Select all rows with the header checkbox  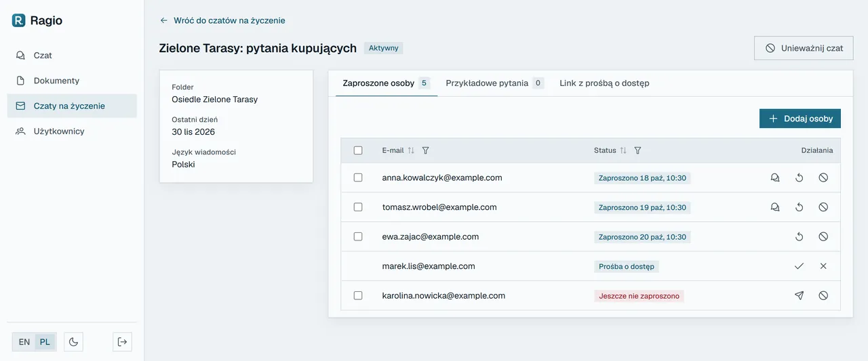[x=358, y=150]
